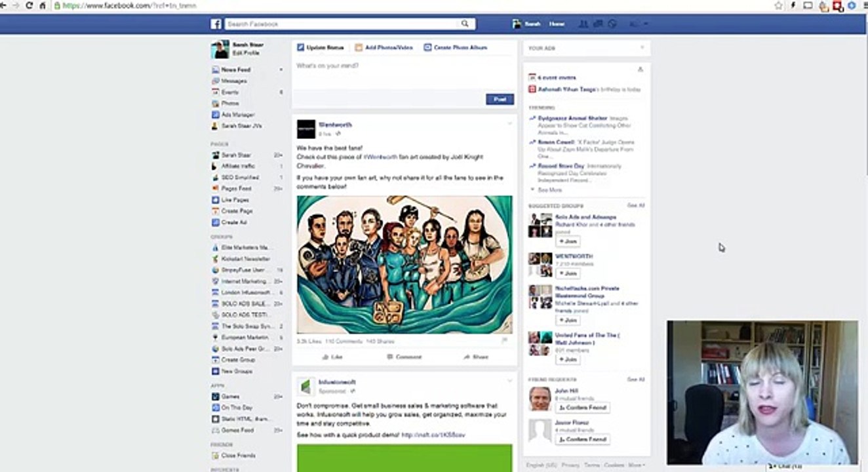Click the On This Day icon

(215, 408)
